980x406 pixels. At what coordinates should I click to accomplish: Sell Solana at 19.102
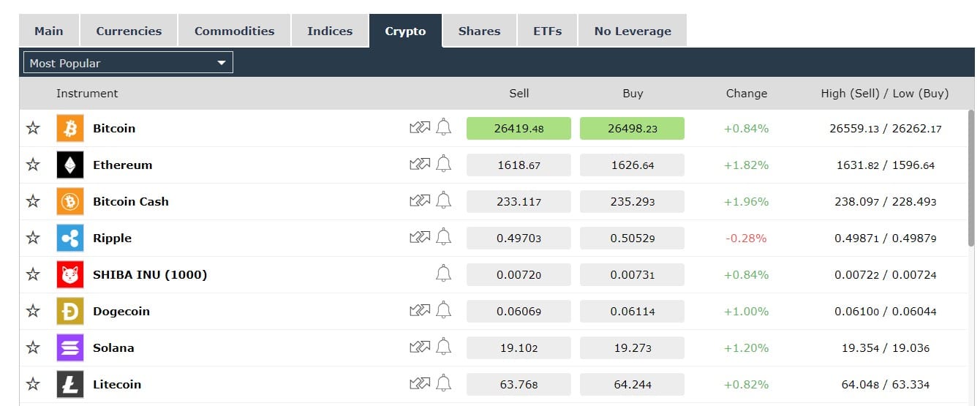(x=519, y=347)
